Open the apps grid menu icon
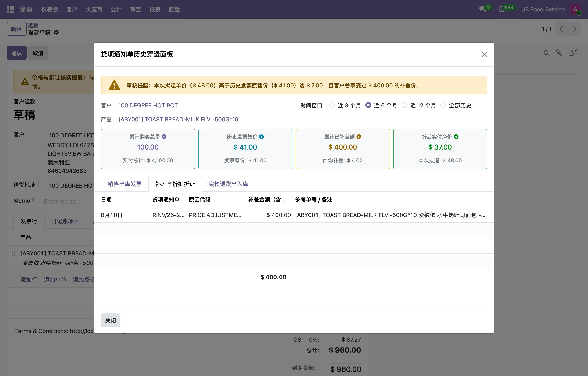Viewport: 588px width, 376px height. coord(11,9)
